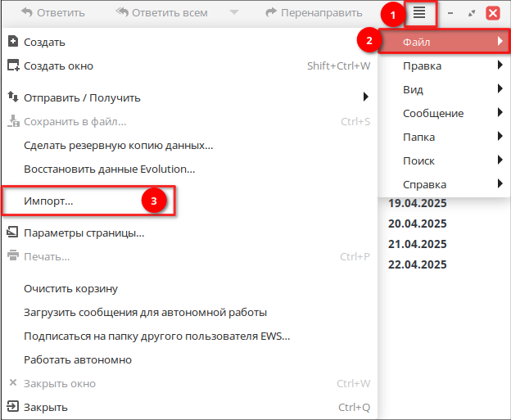Select Загрузить сообщения для автономной работы

tap(189, 312)
